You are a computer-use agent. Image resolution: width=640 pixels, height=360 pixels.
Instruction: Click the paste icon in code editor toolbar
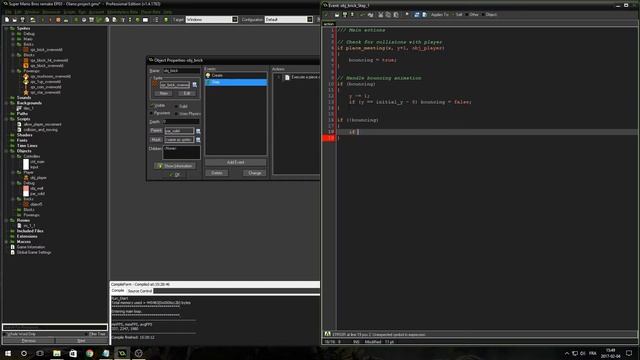(396, 15)
